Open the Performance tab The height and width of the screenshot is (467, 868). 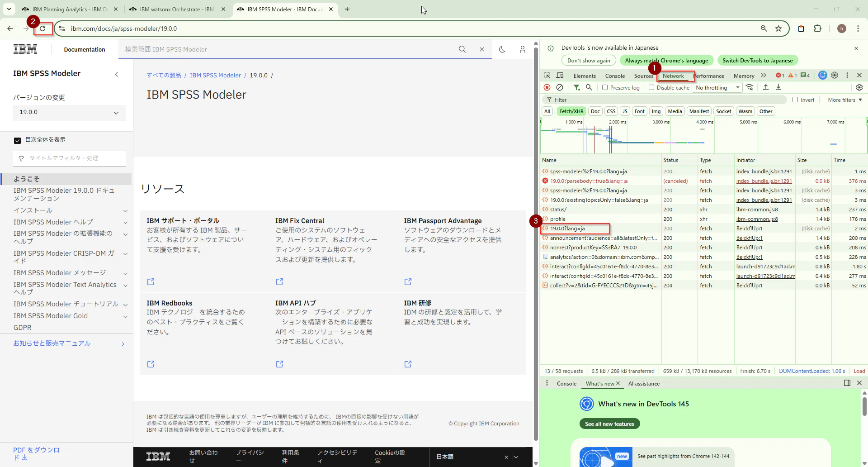pyautogui.click(x=709, y=76)
